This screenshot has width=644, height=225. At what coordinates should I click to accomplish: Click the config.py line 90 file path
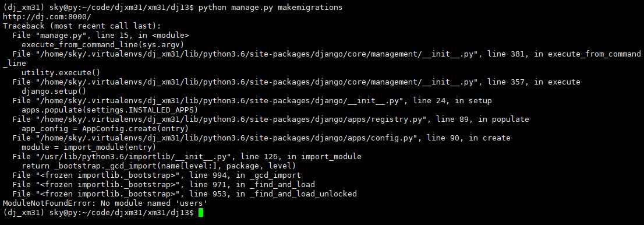[x=261, y=138]
